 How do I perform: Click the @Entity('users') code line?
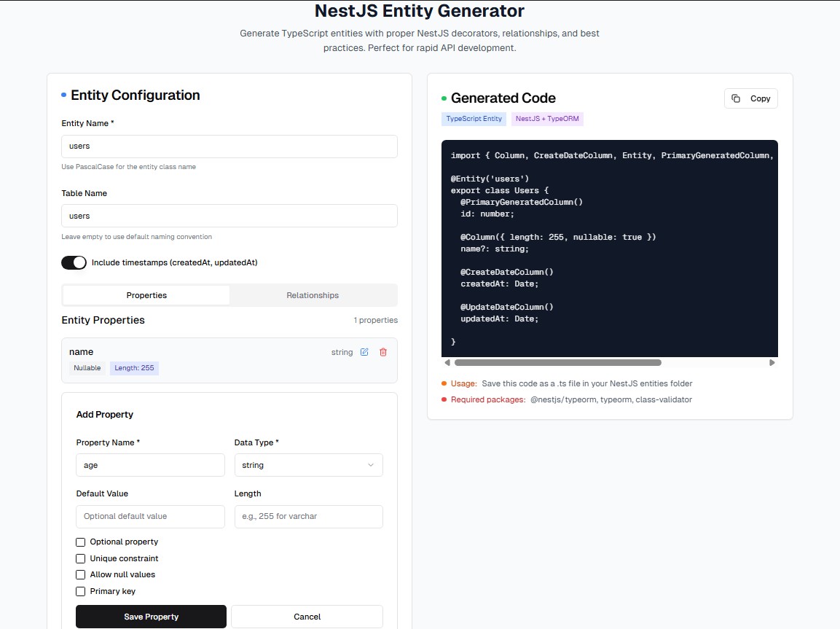pos(490,179)
